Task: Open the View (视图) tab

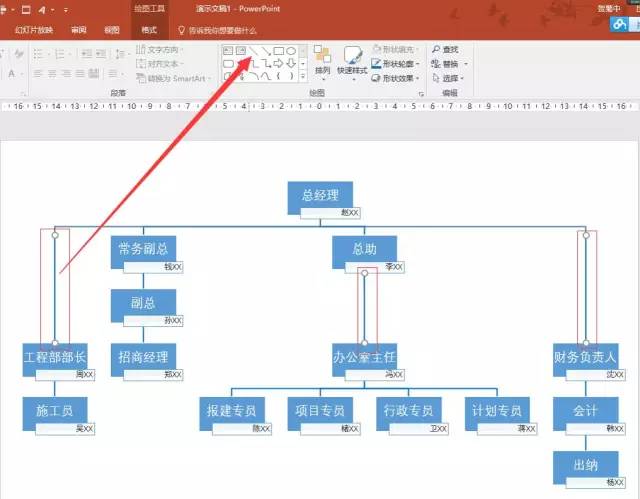Action: (111, 30)
